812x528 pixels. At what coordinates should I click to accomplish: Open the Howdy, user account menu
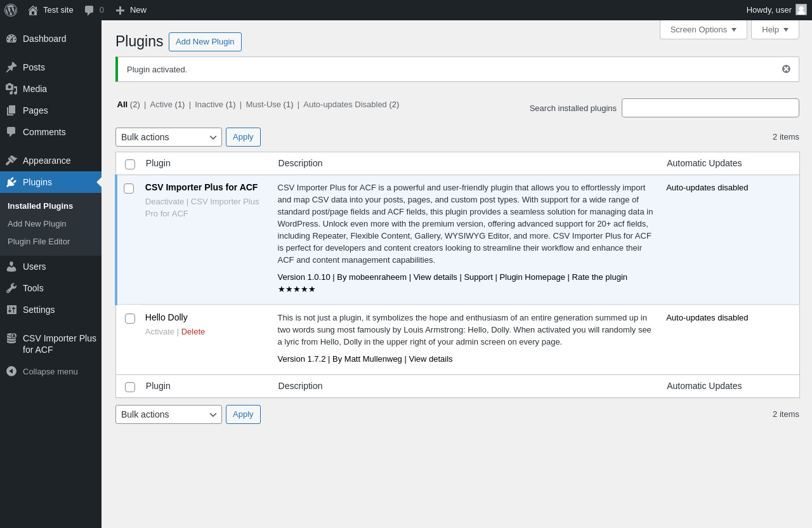tap(776, 10)
